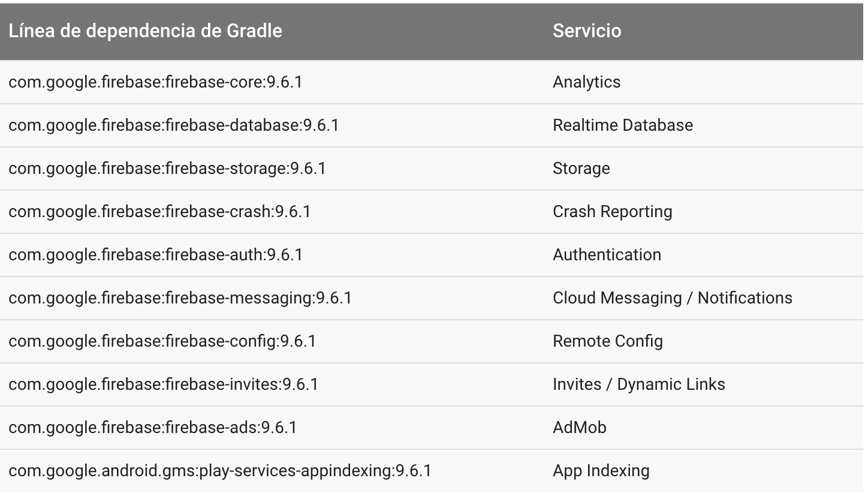Viewport: 868px width, 493px height.
Task: Click the firebase-invites:9.6.1 dependency line
Action: [x=163, y=384]
